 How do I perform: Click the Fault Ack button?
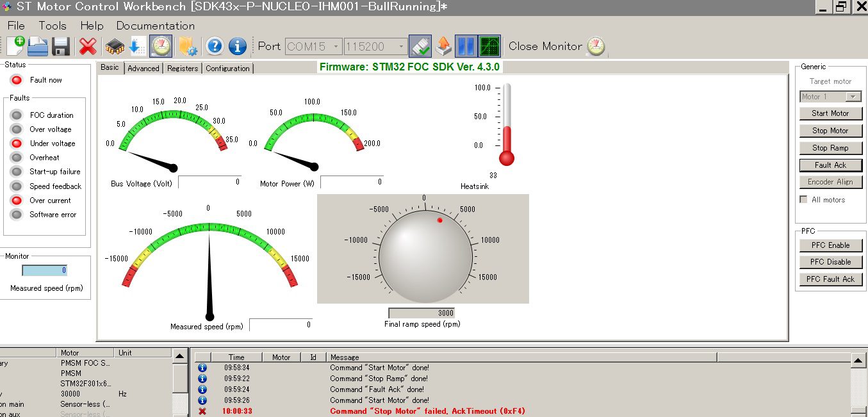[831, 165]
